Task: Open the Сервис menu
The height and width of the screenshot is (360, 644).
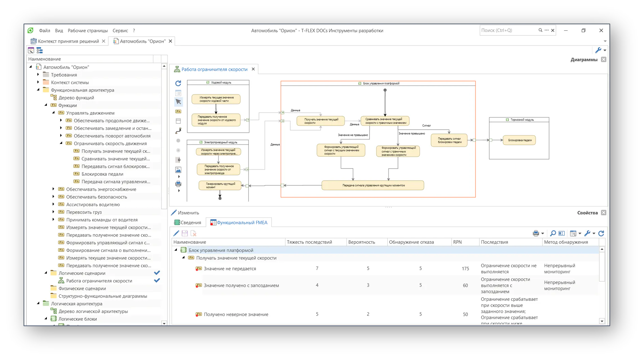Action: (x=120, y=30)
